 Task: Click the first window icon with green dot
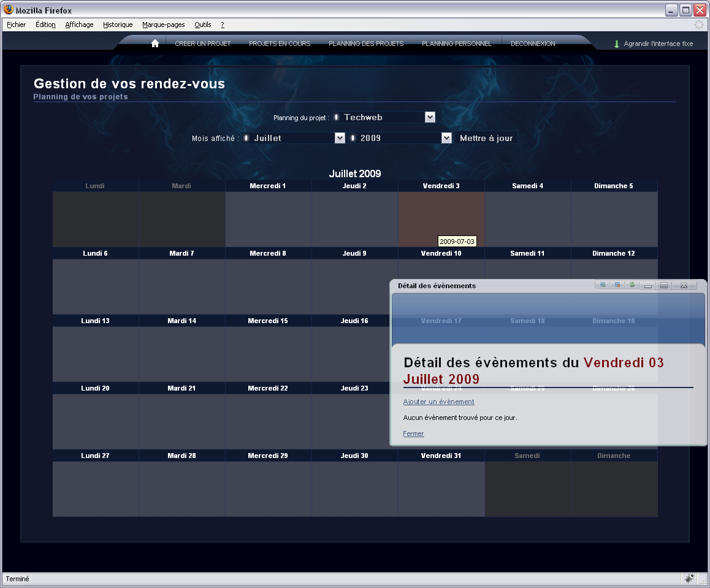coord(603,285)
